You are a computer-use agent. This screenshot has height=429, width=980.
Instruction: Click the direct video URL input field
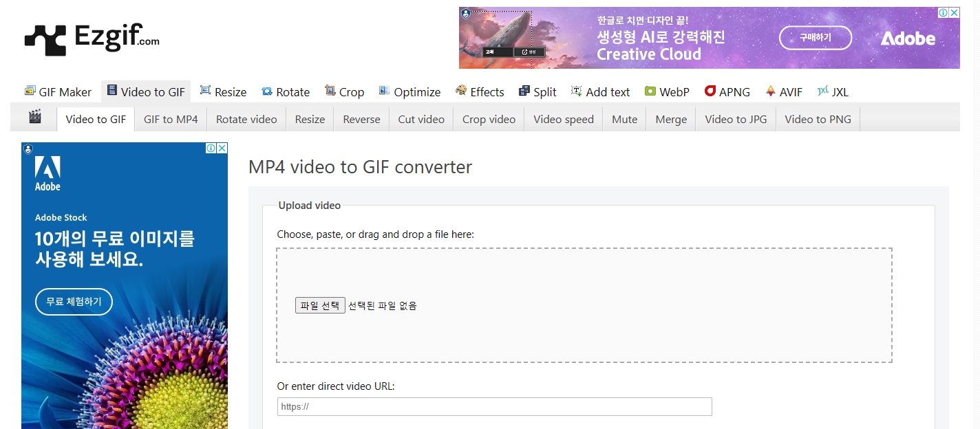click(494, 406)
